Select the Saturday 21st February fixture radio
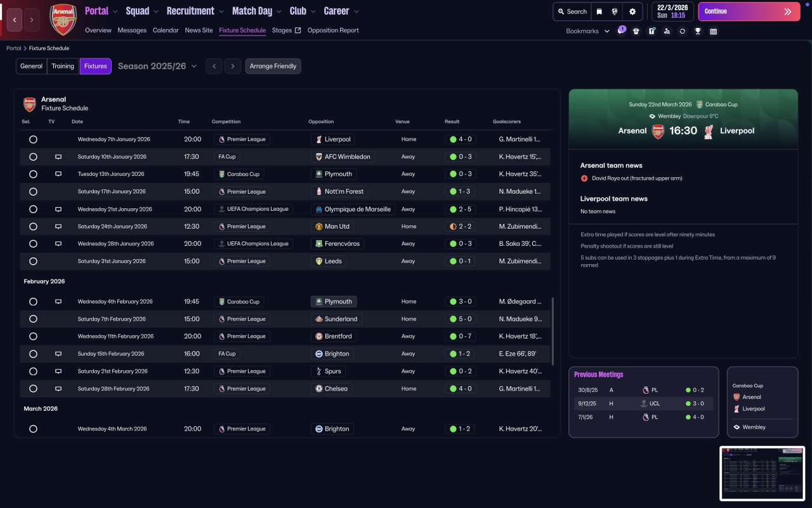Viewport: 812px width, 508px height. coord(33,371)
